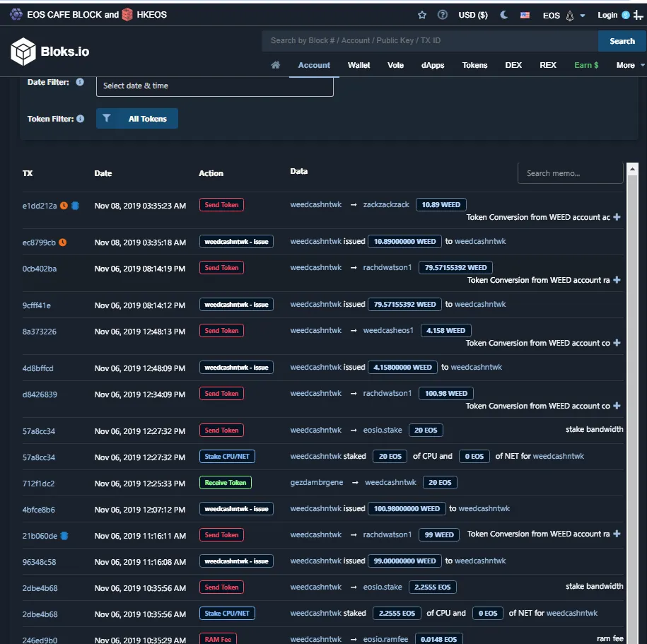Select the Account tab
This screenshot has height=644, width=647.
(314, 65)
